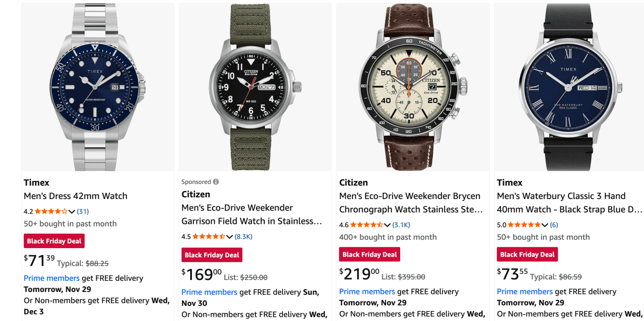
Task: Expand rating chevron for Citizen Brycen Chronograph
Action: [387, 225]
